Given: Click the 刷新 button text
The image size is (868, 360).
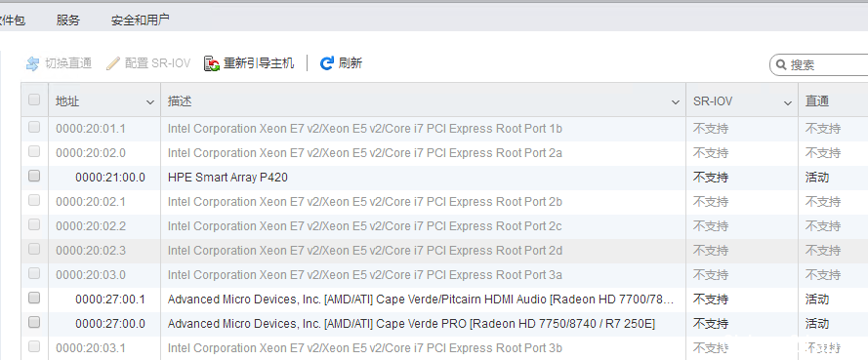Looking at the screenshot, I should pyautogui.click(x=350, y=63).
